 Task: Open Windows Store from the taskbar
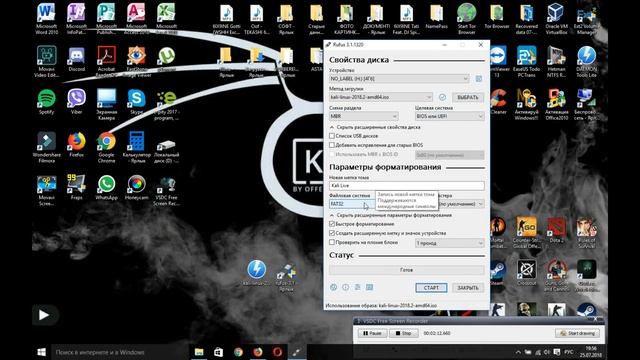pos(218,352)
